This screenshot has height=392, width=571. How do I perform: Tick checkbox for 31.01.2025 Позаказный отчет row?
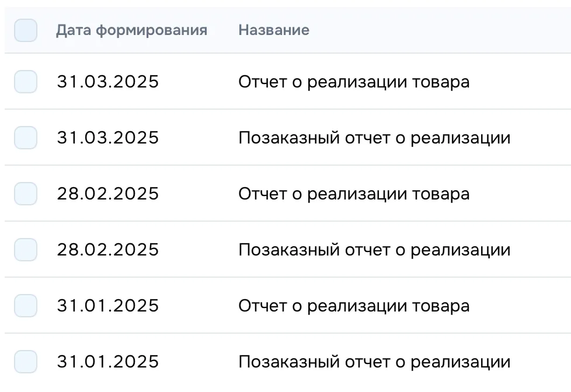coord(26,362)
